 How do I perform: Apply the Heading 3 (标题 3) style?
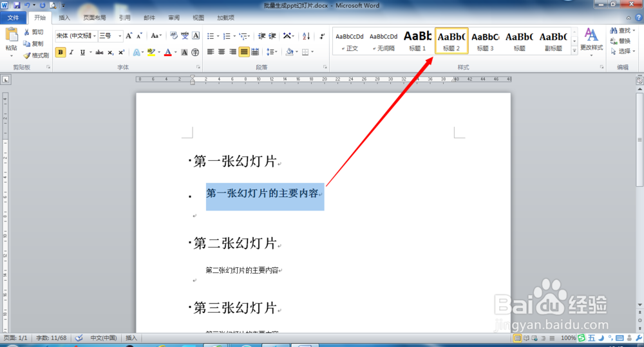click(485, 41)
